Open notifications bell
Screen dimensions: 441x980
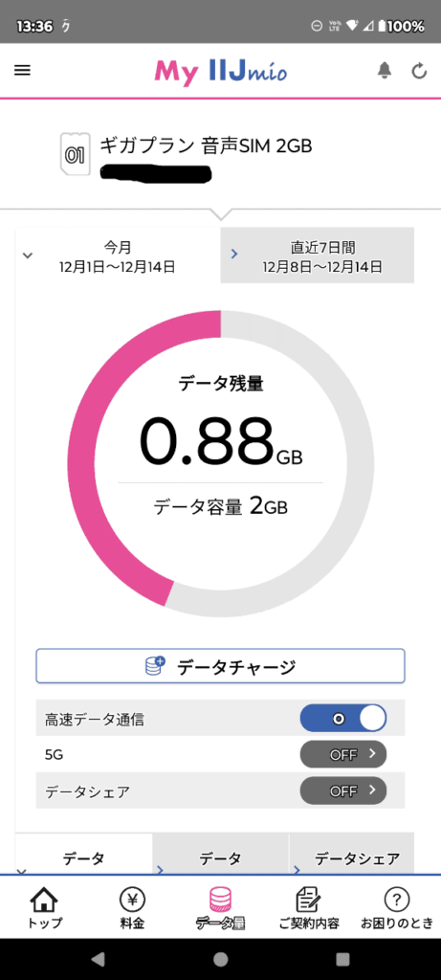pos(385,71)
